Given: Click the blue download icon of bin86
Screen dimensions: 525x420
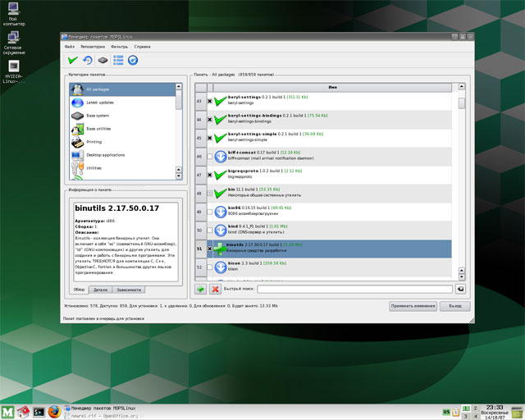Looking at the screenshot, I should [221, 212].
